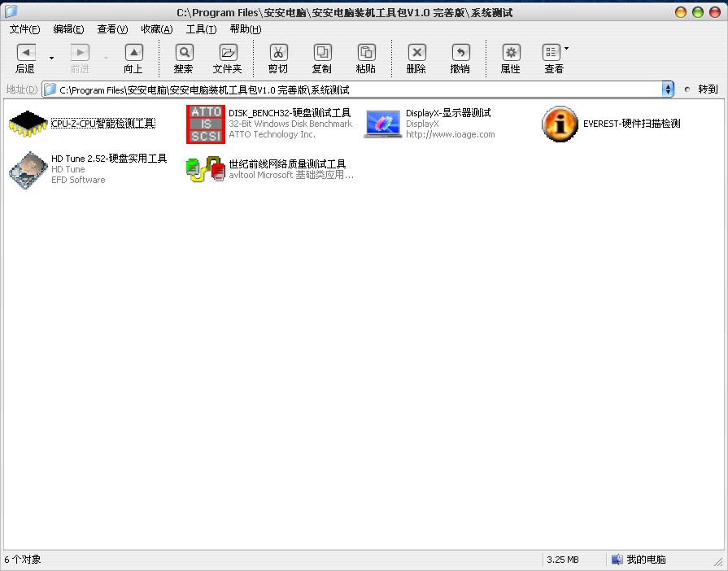Viewport: 728px width, 571px height.
Task: Open the 后退 (Back) history dropdown arrow
Action: pos(52,58)
